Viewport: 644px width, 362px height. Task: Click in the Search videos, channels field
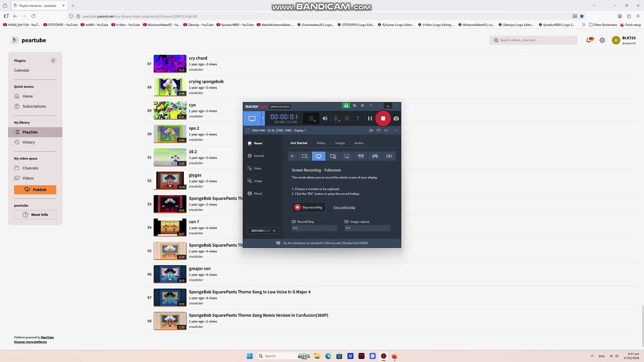(533, 40)
